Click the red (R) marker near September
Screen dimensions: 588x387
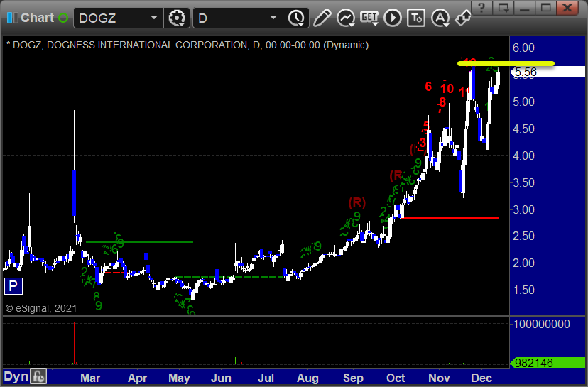(x=356, y=202)
